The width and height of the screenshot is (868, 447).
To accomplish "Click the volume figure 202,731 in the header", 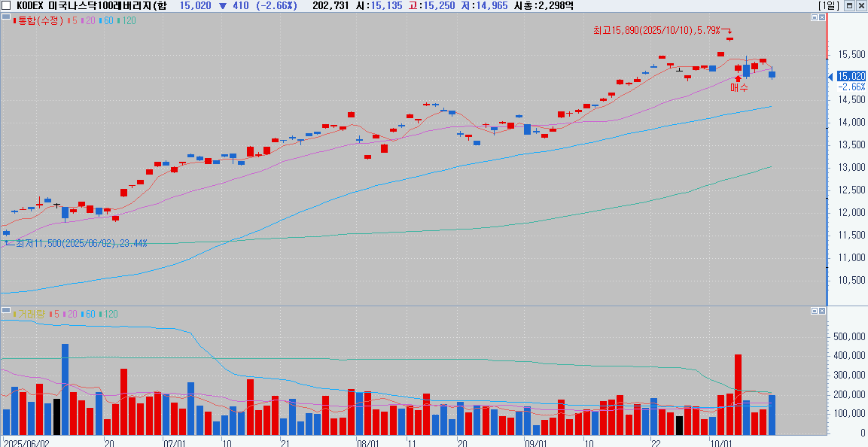I will (x=330, y=5).
